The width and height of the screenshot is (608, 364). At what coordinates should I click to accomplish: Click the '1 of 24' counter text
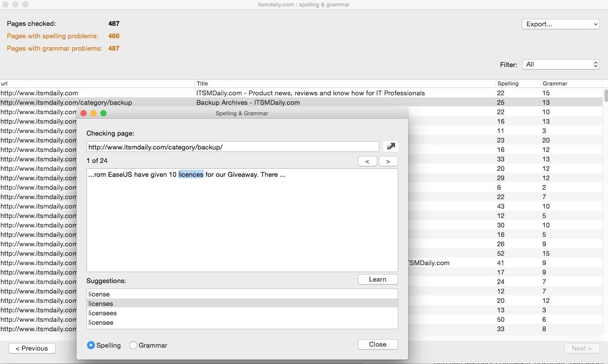(x=97, y=160)
